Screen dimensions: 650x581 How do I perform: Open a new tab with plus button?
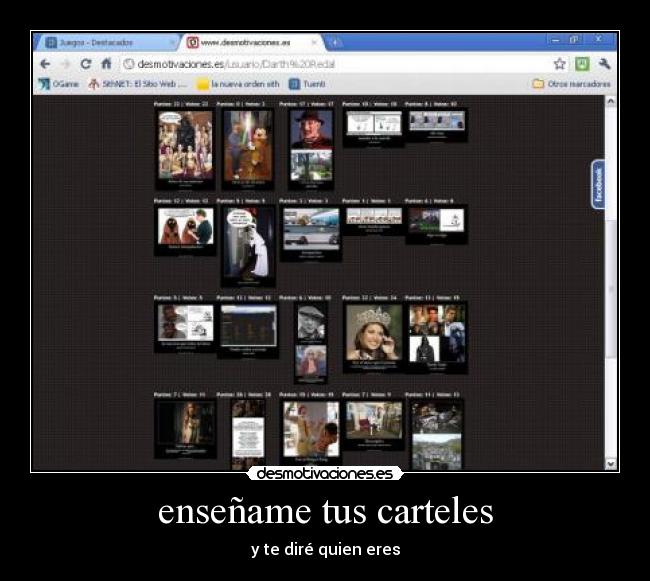(335, 42)
